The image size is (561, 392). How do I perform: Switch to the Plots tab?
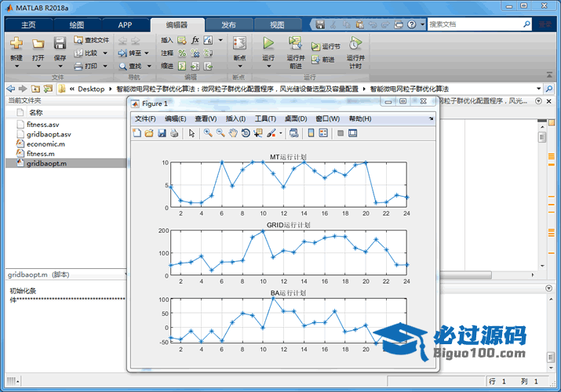tap(77, 25)
